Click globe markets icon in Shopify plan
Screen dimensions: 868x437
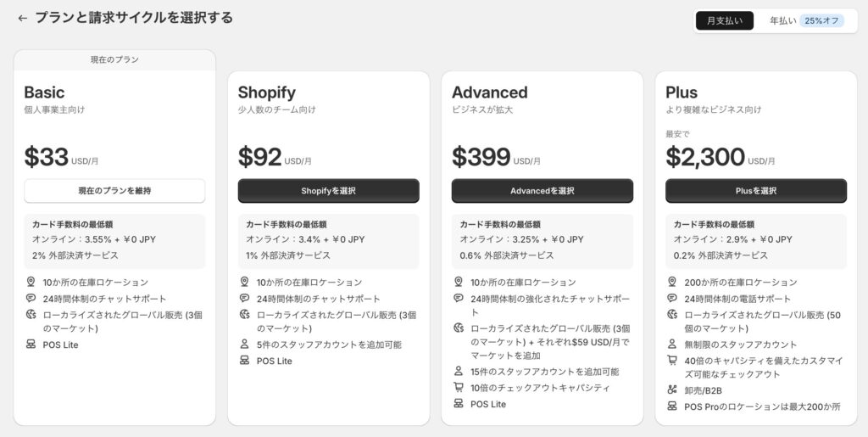(x=244, y=315)
